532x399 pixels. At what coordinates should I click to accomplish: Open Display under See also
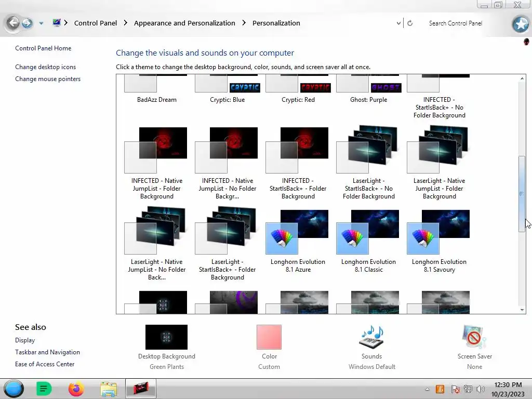(25, 340)
